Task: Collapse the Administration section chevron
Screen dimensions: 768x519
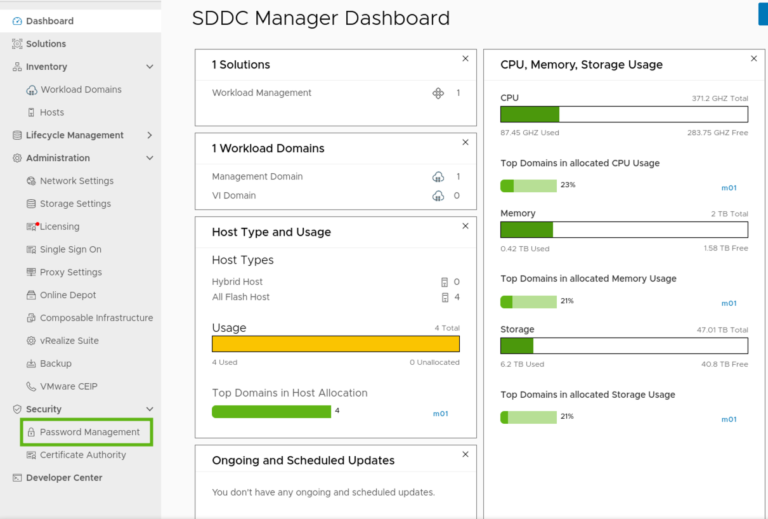Action: click(x=150, y=158)
